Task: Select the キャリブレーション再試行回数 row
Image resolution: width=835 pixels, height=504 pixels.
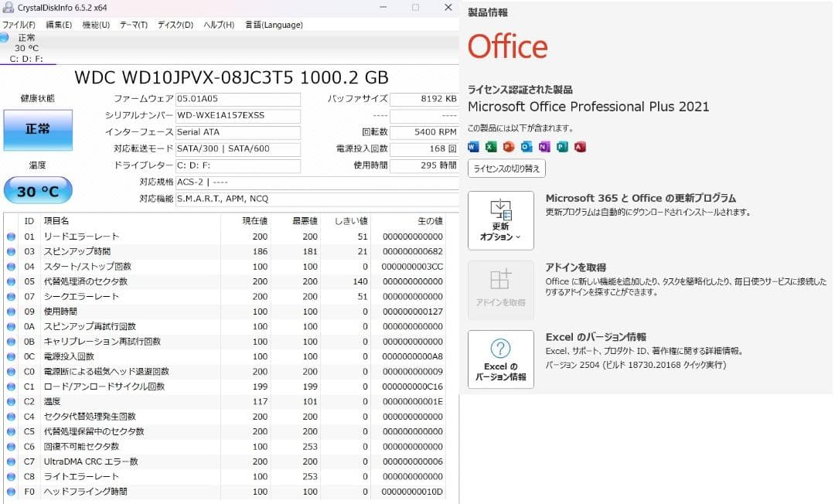Action: [x=225, y=342]
